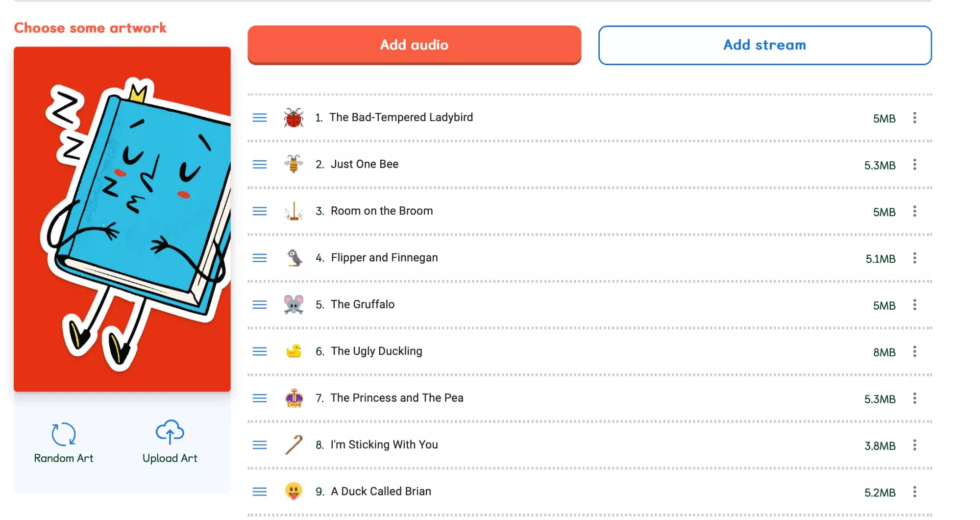Click the Upload Art cloud icon
The image size is (980, 520).
point(170,432)
